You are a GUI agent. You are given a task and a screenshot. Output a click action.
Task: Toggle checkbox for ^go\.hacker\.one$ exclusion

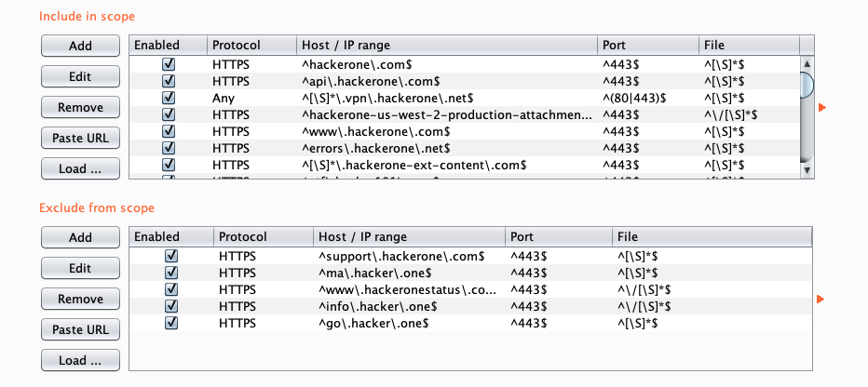tap(171, 322)
